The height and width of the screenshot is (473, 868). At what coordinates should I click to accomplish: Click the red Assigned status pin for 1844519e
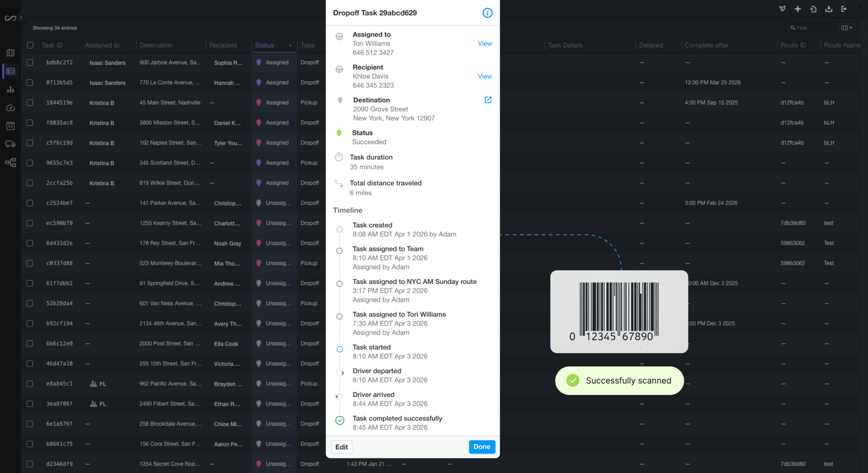(x=258, y=103)
